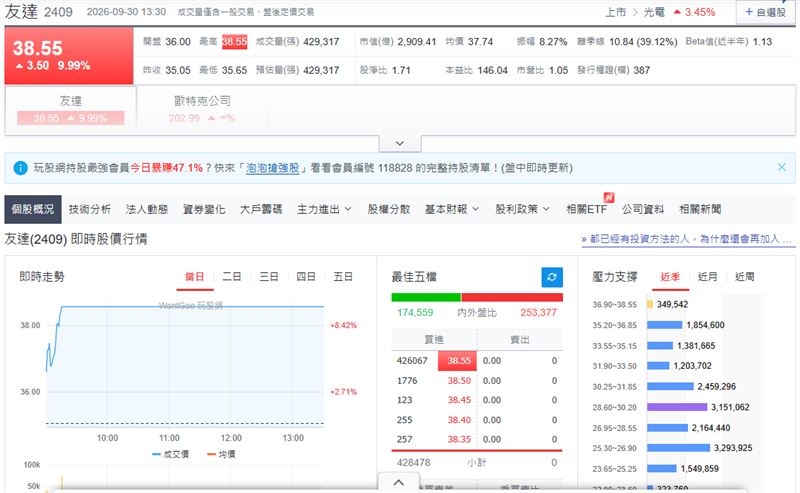This screenshot has height=493, width=800.
Task: Open the 都已經有投資方法的人 promo link
Action: pyautogui.click(x=688, y=239)
